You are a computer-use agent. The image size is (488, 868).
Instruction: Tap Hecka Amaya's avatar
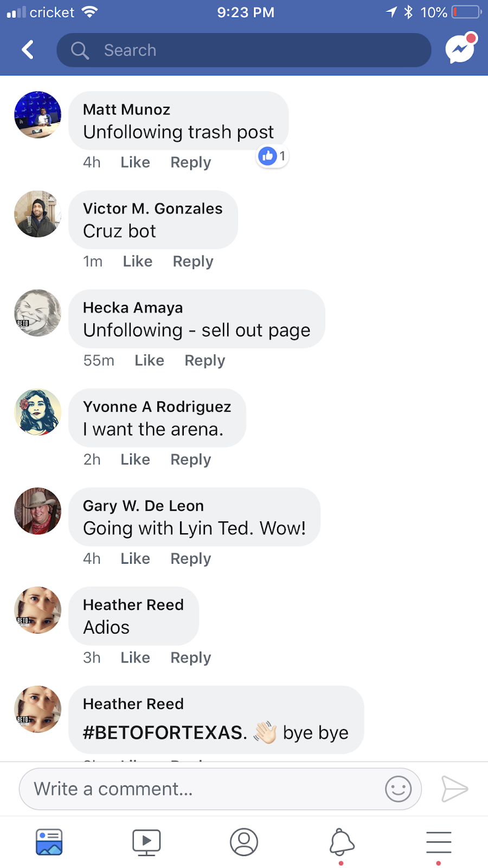[x=38, y=313]
